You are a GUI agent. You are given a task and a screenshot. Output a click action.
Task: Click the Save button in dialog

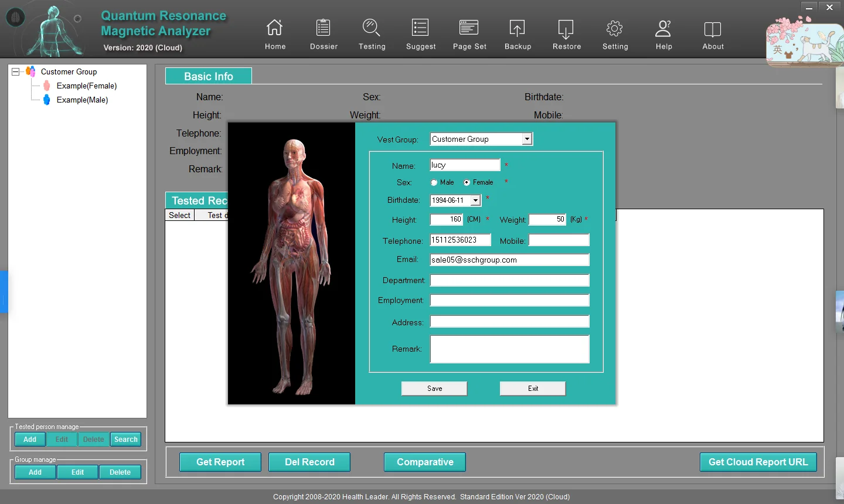pos(434,389)
